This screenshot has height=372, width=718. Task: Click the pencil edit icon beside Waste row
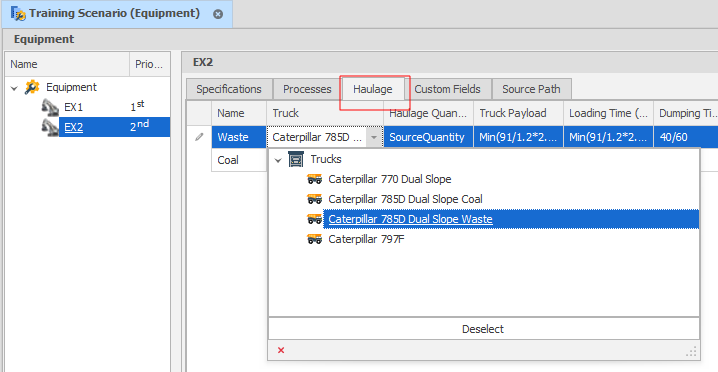[199, 137]
